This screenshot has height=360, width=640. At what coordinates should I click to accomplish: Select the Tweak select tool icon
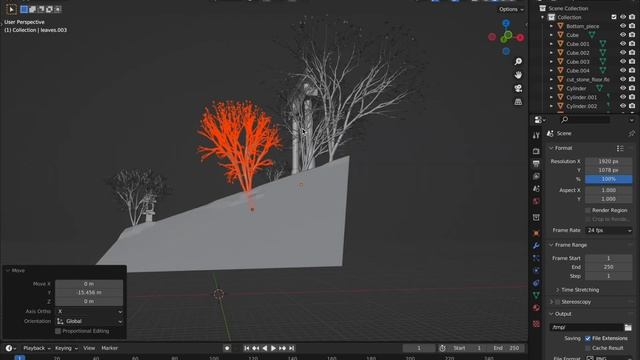click(11, 9)
